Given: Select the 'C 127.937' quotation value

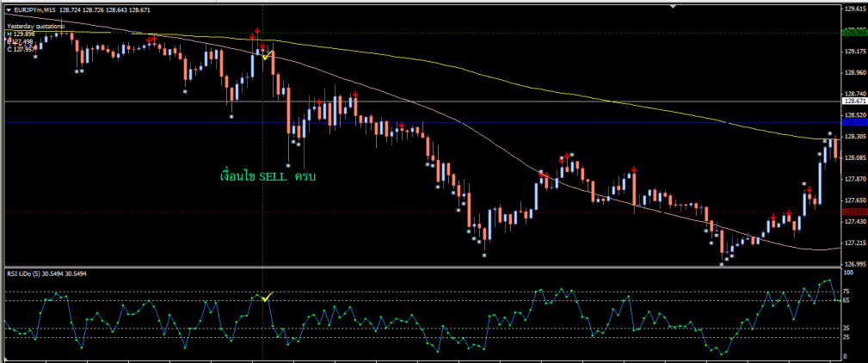Looking at the screenshot, I should [21, 49].
